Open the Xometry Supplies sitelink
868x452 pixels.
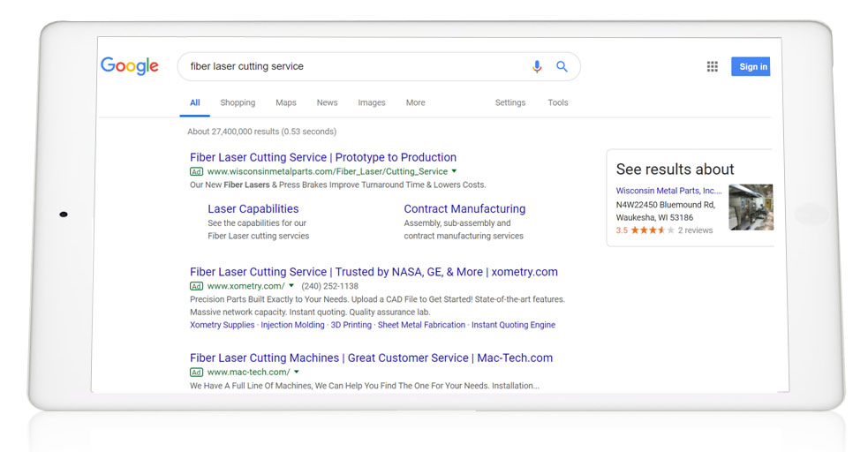(222, 325)
